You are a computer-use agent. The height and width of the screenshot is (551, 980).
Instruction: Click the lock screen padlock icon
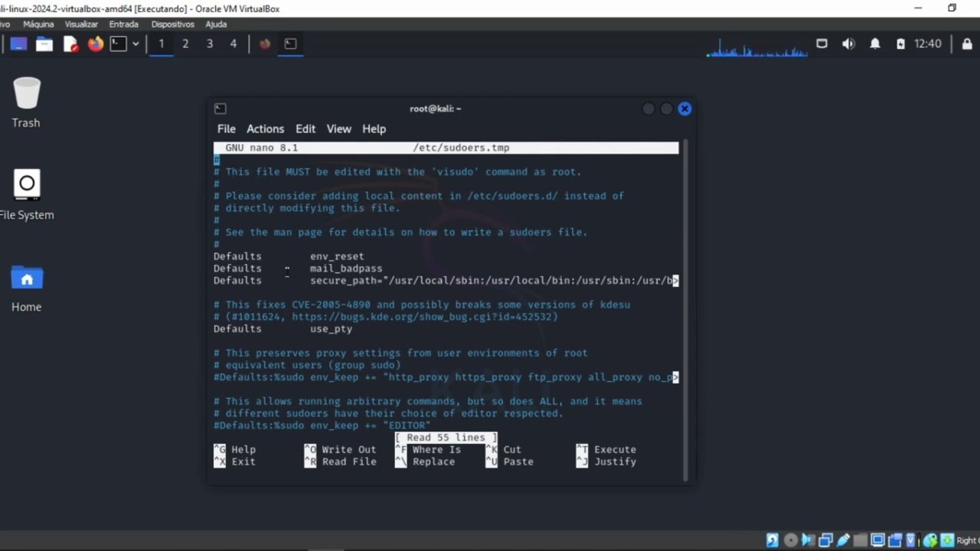pos(967,44)
